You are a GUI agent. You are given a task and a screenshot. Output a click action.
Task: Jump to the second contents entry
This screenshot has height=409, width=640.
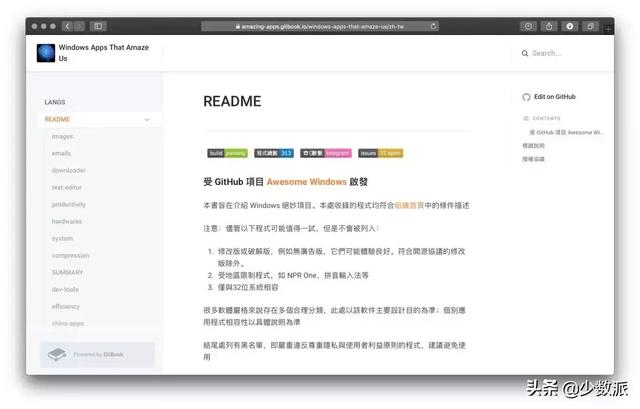click(x=533, y=146)
